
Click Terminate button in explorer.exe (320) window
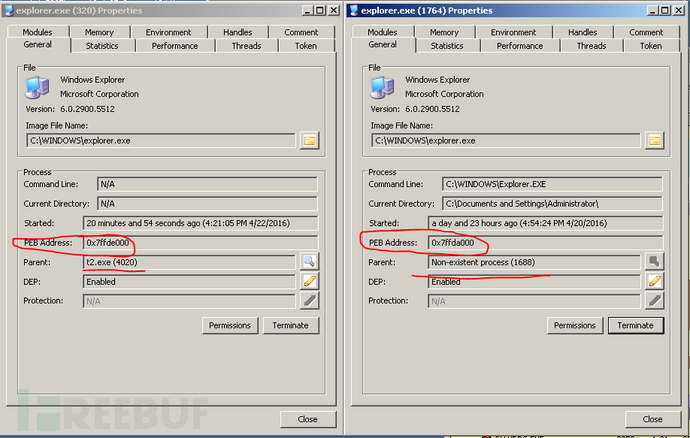pyautogui.click(x=290, y=325)
